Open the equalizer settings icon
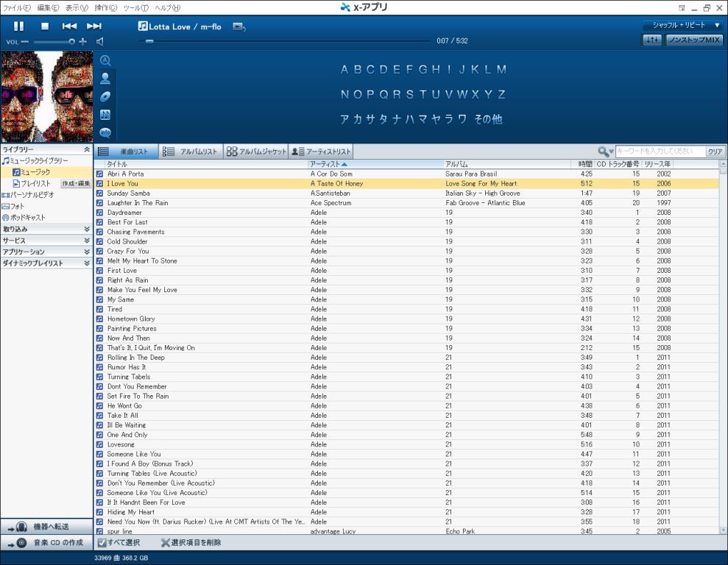The width and height of the screenshot is (728, 565). point(652,40)
